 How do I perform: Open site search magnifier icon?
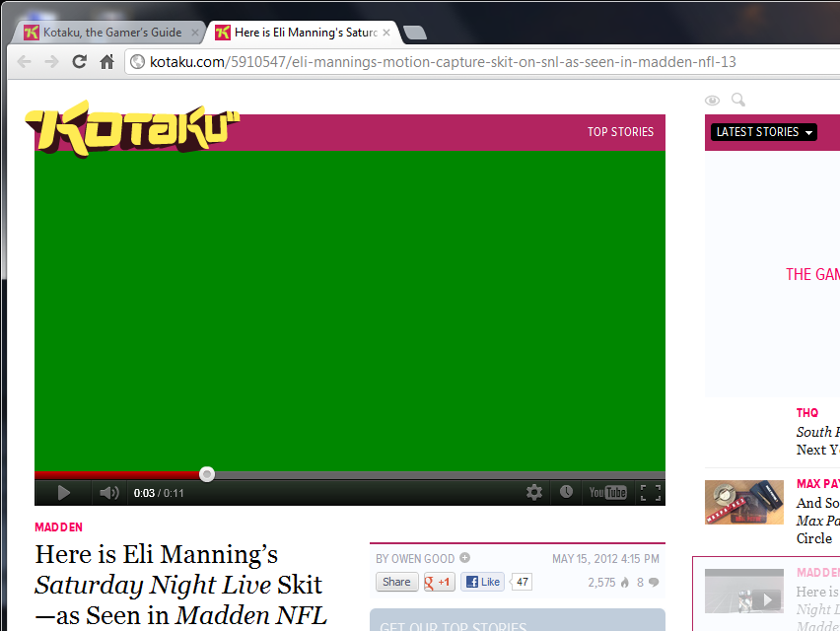[738, 100]
